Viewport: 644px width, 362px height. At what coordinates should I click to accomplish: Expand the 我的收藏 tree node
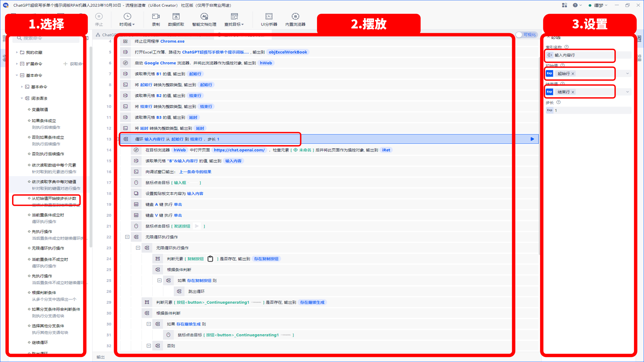17,52
